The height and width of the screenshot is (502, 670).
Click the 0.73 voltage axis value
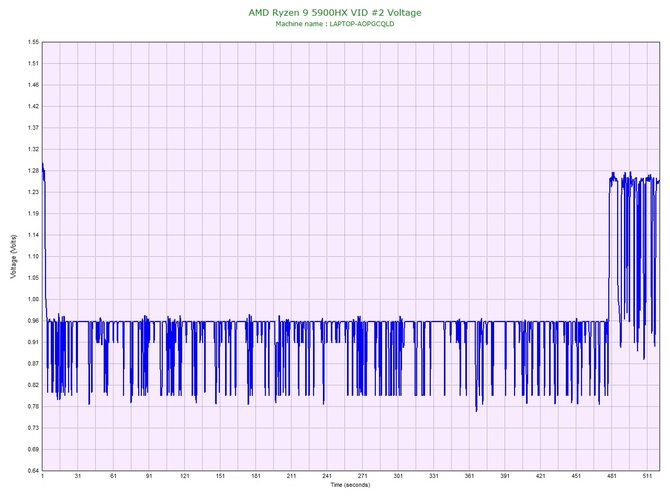click(33, 428)
